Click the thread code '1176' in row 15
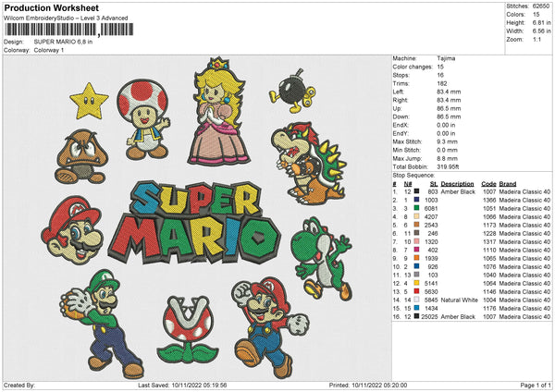Screen dimensions: 555x392 pyautogui.click(x=489, y=308)
